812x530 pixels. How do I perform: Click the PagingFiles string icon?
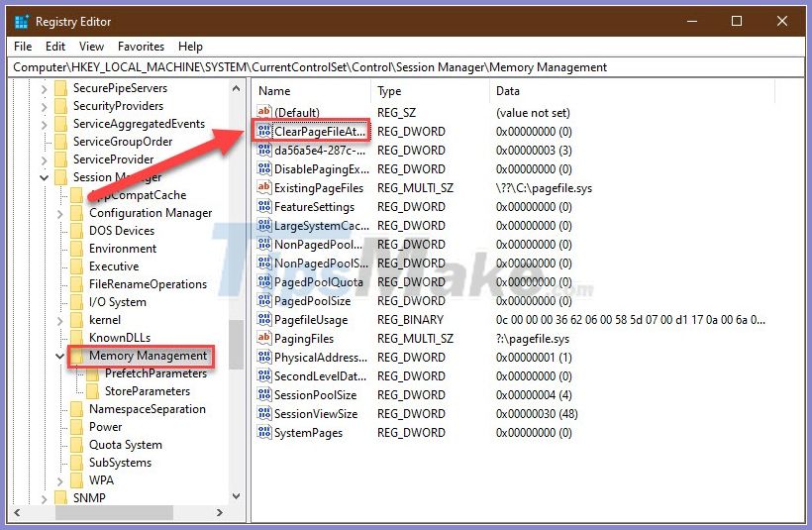coord(264,338)
